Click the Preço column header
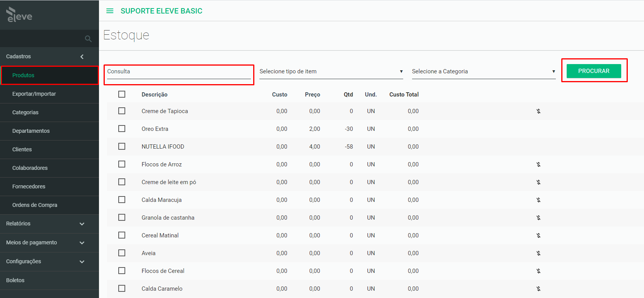This screenshot has width=644, height=298. click(312, 95)
